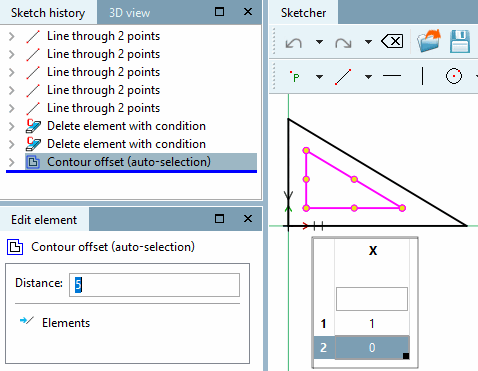478x371 pixels.
Task: Expand the first Line through 2 points entry
Action: tap(12, 36)
